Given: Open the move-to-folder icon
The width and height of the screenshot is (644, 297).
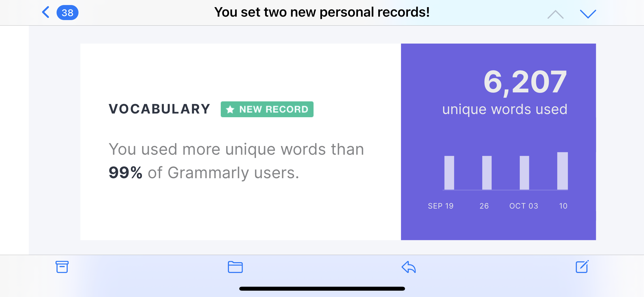Looking at the screenshot, I should (x=235, y=267).
